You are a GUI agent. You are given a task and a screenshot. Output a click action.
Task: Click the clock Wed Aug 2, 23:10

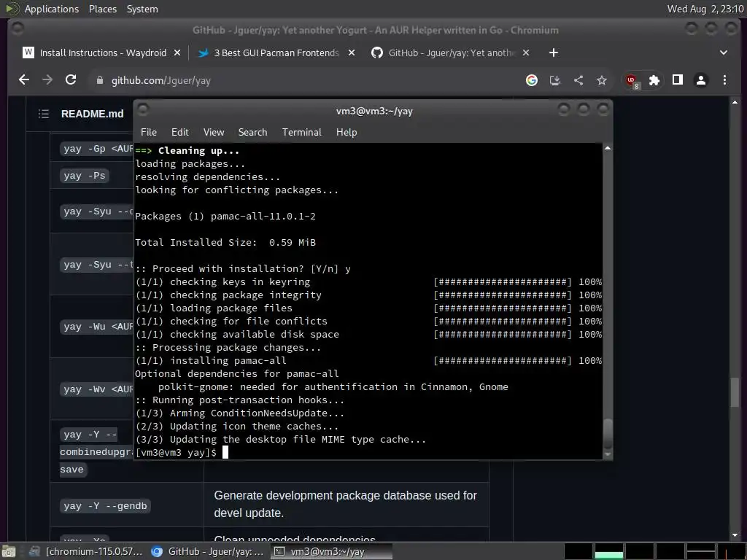point(705,9)
